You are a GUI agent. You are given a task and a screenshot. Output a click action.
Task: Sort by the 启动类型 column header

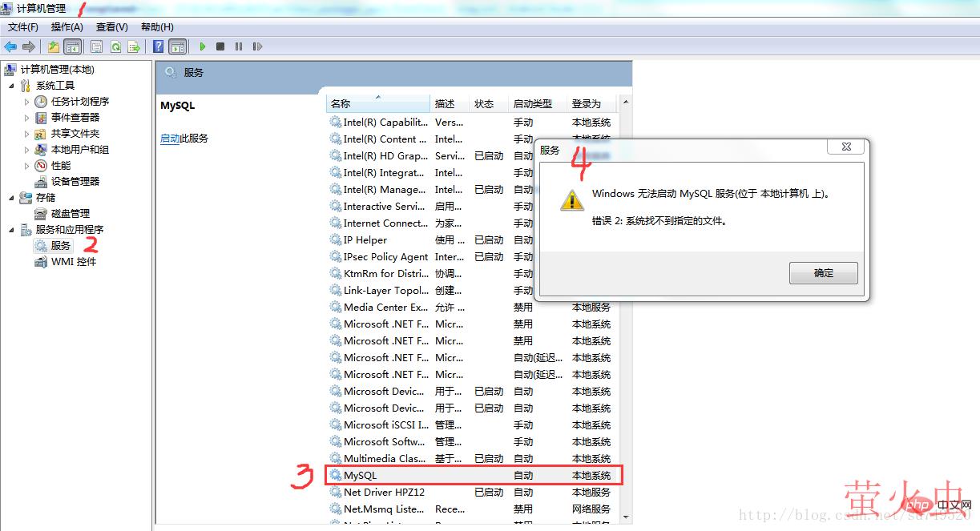point(538,104)
